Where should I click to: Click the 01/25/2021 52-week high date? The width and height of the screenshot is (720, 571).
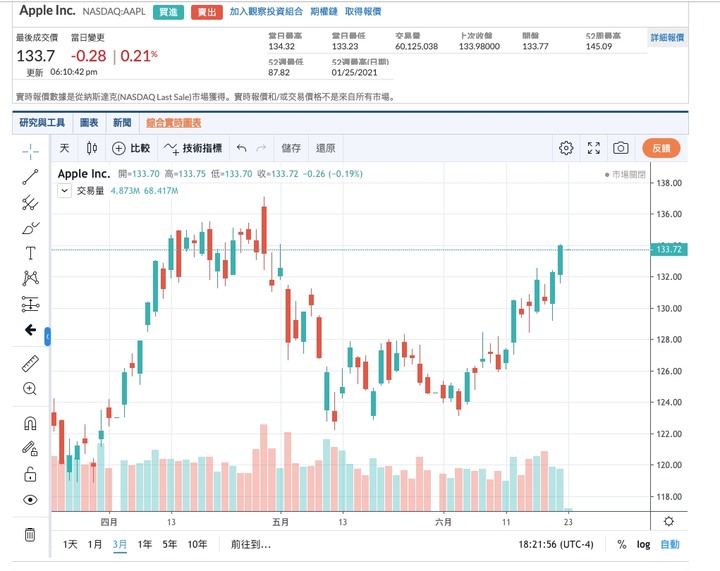[x=354, y=73]
